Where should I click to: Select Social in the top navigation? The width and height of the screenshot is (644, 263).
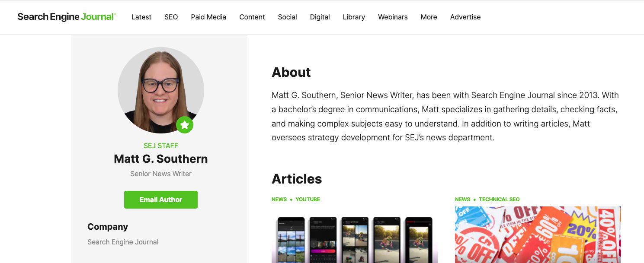click(288, 17)
